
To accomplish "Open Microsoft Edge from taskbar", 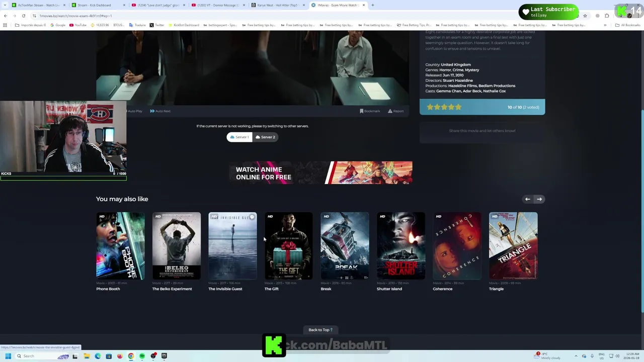I will click(x=98, y=356).
